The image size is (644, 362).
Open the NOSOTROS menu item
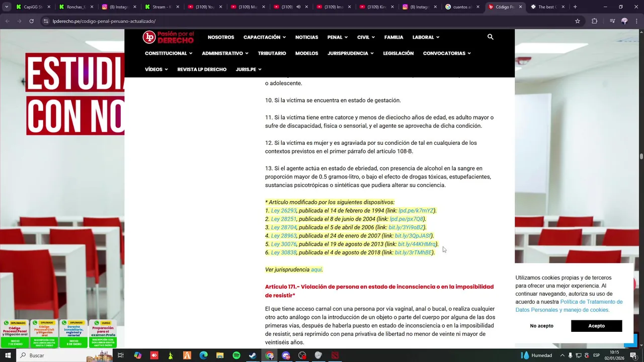coord(221,37)
